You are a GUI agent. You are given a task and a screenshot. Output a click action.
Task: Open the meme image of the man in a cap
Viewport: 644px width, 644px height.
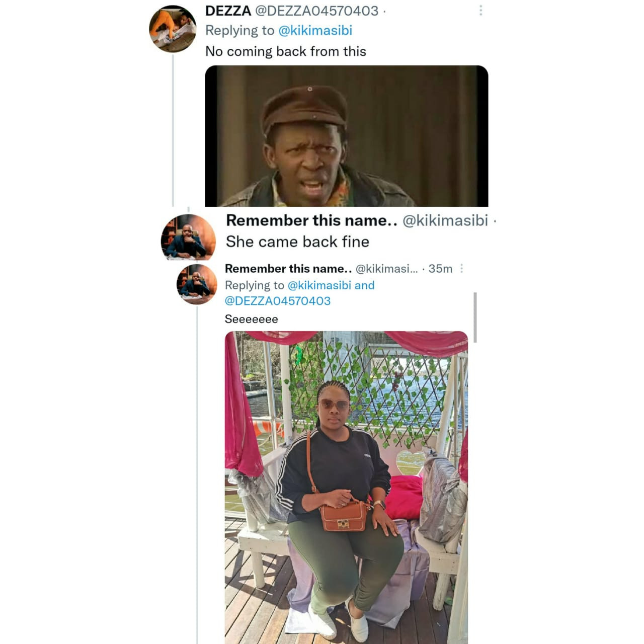point(346,136)
